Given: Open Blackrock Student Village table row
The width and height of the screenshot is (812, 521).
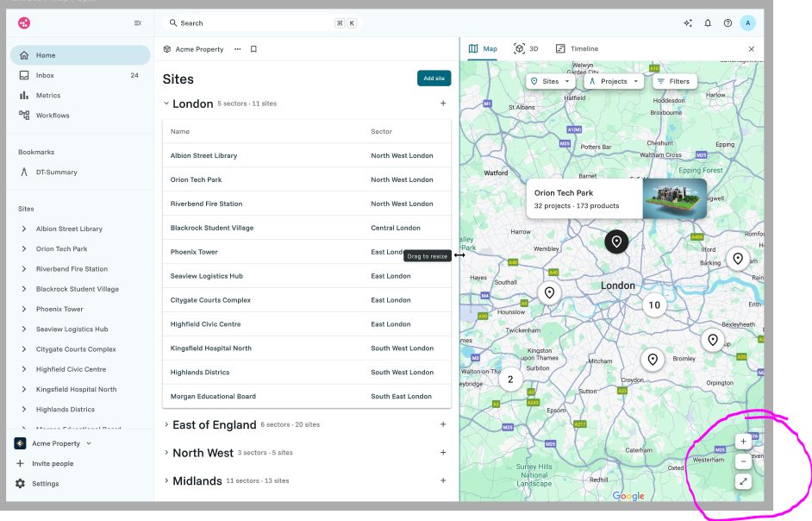Looking at the screenshot, I should 307,228.
